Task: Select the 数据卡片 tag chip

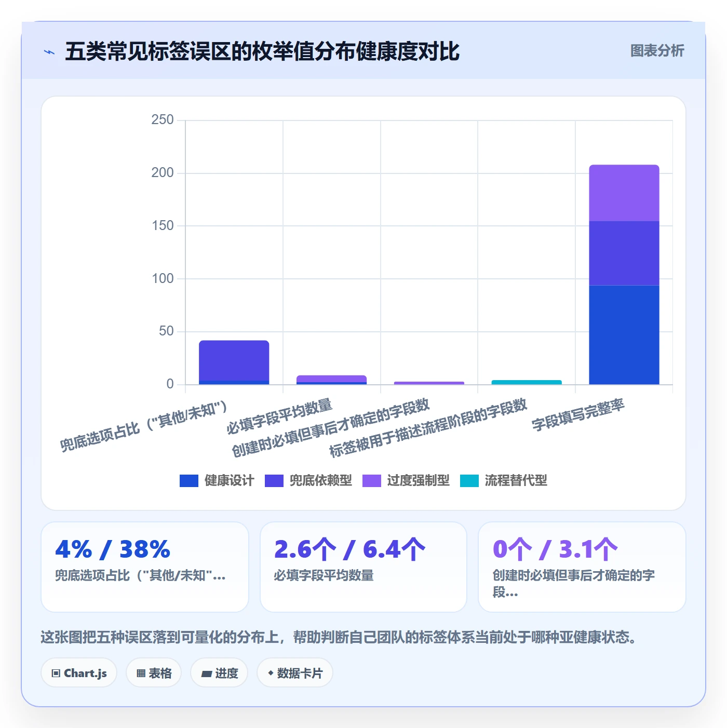Action: tap(295, 673)
